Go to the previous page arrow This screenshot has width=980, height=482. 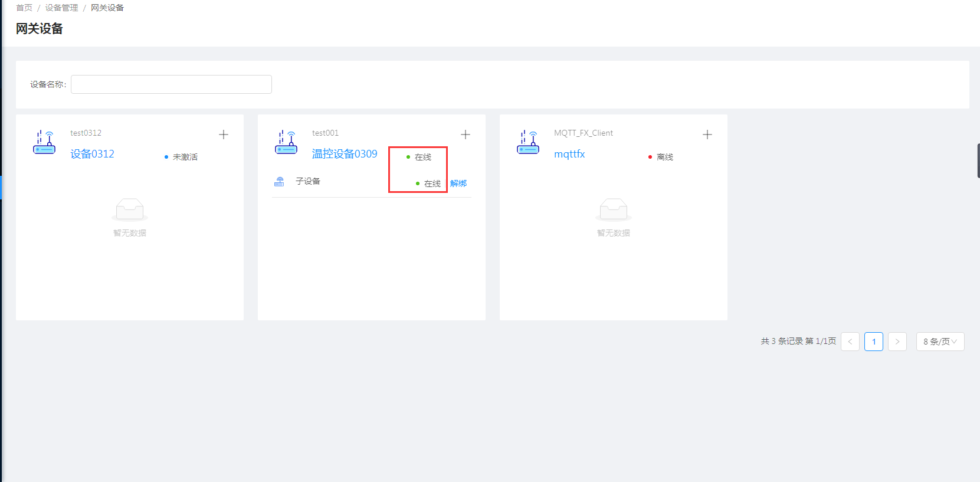850,342
